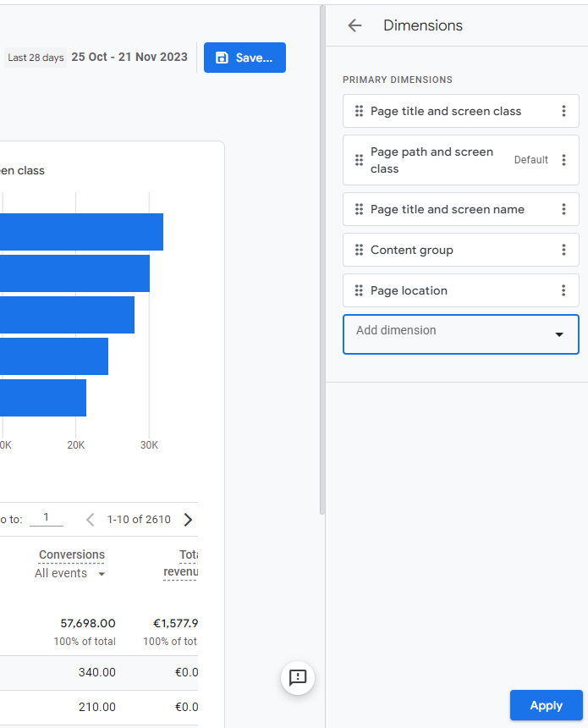
Task: Expand the Add dimension dropdown
Action: pos(558,334)
